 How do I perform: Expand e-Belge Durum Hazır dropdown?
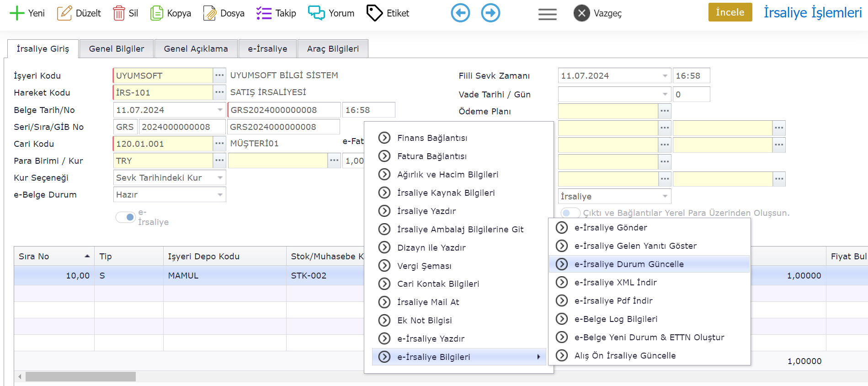pyautogui.click(x=220, y=194)
